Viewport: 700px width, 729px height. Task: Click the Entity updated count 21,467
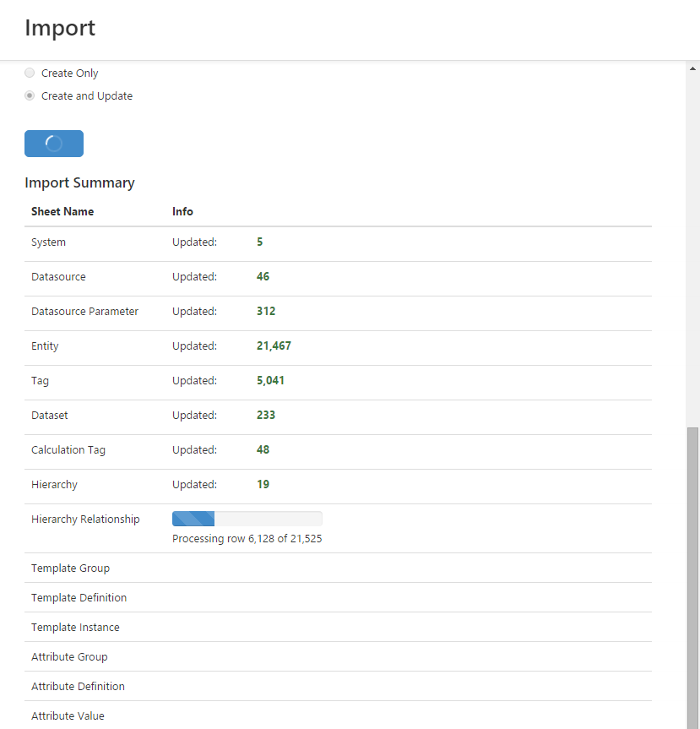coord(274,346)
